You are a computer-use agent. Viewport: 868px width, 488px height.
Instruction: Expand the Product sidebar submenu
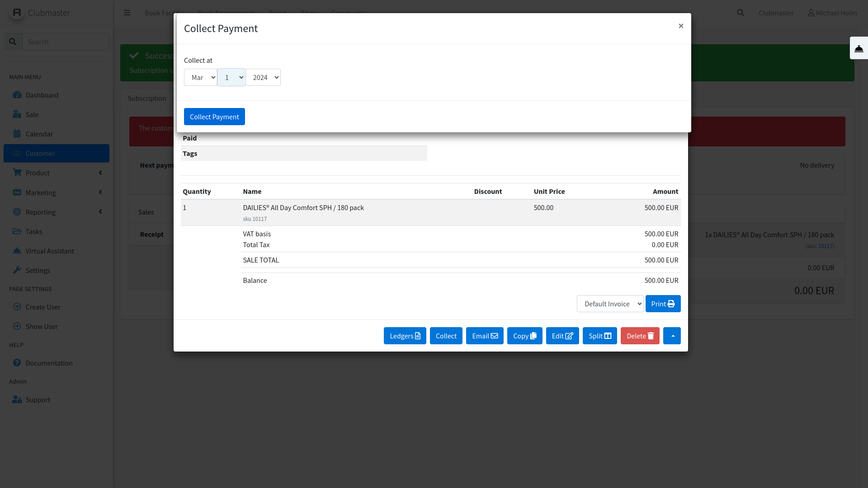click(x=57, y=173)
